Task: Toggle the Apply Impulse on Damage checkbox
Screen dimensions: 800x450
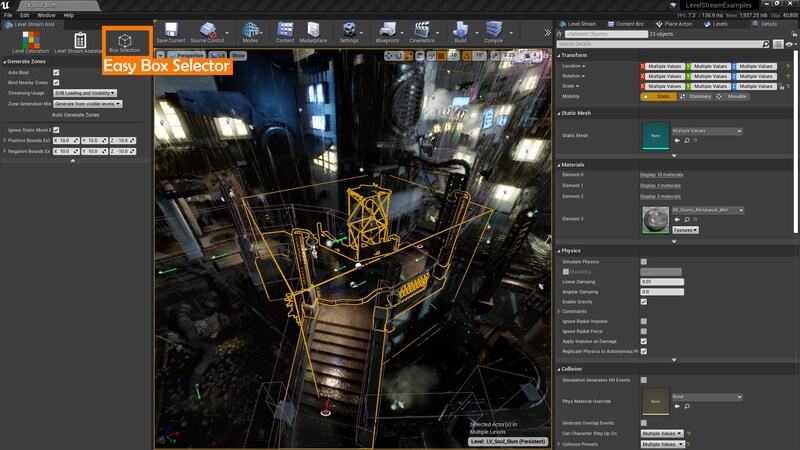Action: 644,341
